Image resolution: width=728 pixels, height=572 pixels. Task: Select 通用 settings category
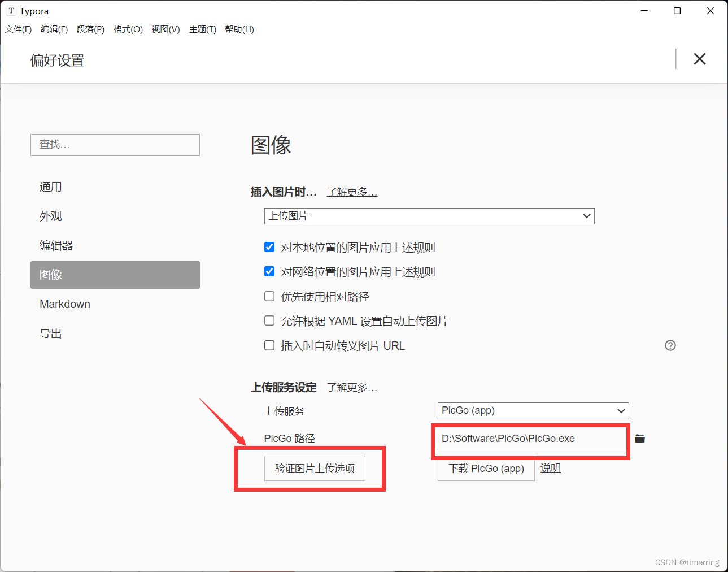[115, 187]
